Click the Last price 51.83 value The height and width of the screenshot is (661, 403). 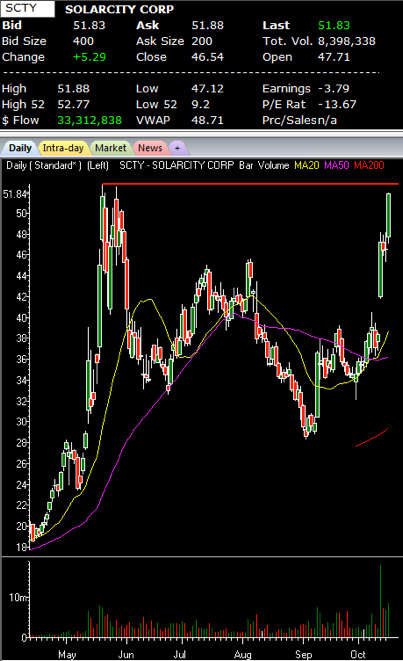pos(334,25)
